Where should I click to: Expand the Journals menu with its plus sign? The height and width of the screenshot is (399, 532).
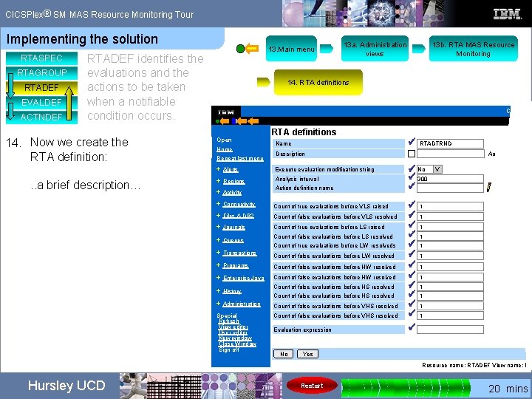[219, 227]
